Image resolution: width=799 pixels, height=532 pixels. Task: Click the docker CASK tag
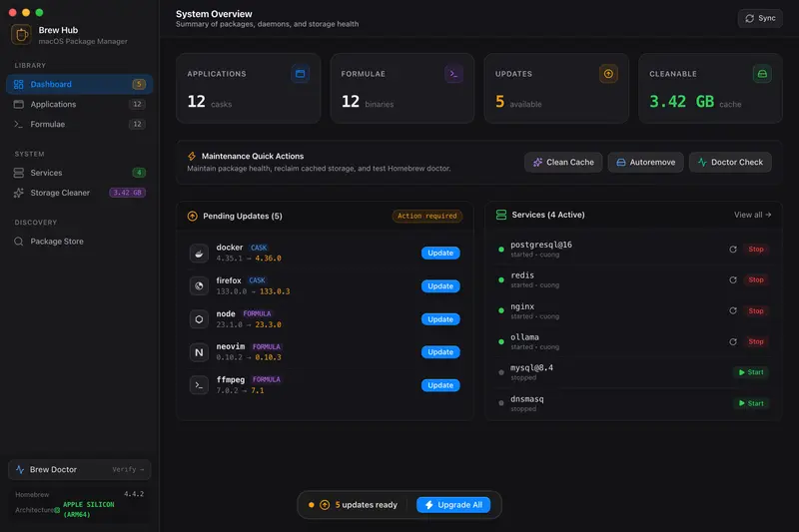(259, 248)
